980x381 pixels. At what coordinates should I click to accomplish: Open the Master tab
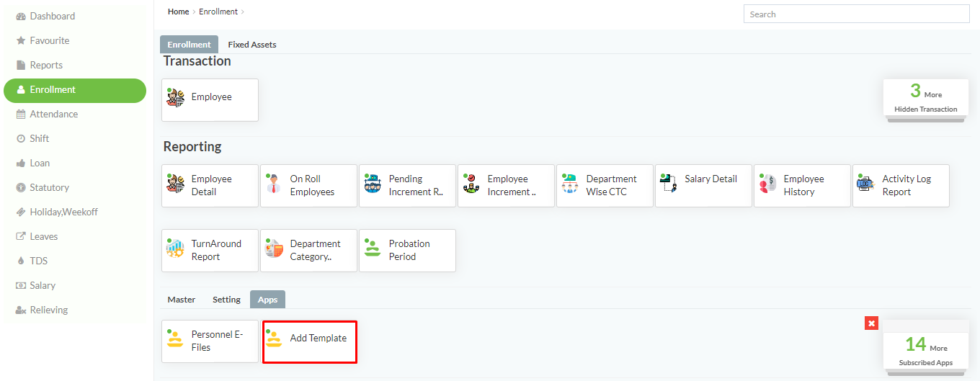pos(182,300)
